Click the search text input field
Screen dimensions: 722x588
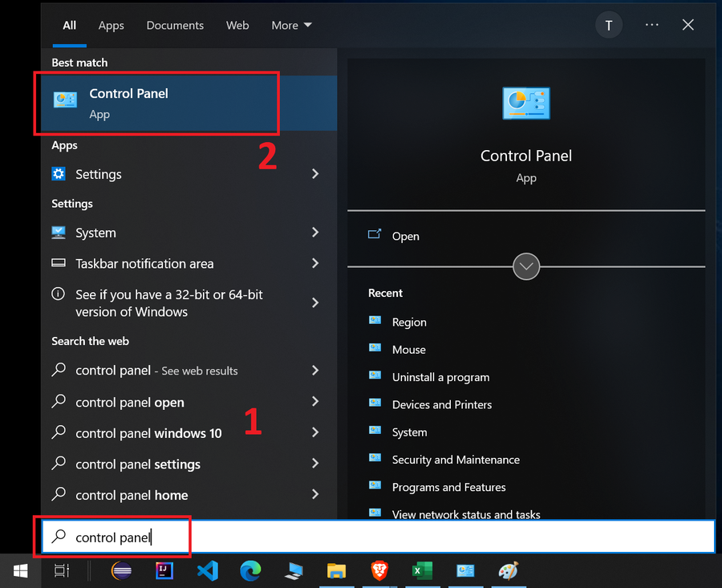point(378,537)
